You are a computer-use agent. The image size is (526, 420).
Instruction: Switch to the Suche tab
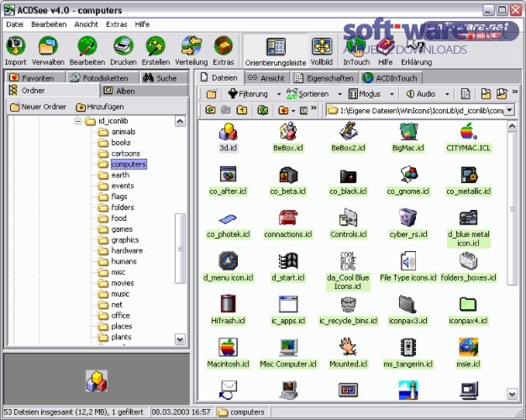coord(164,78)
